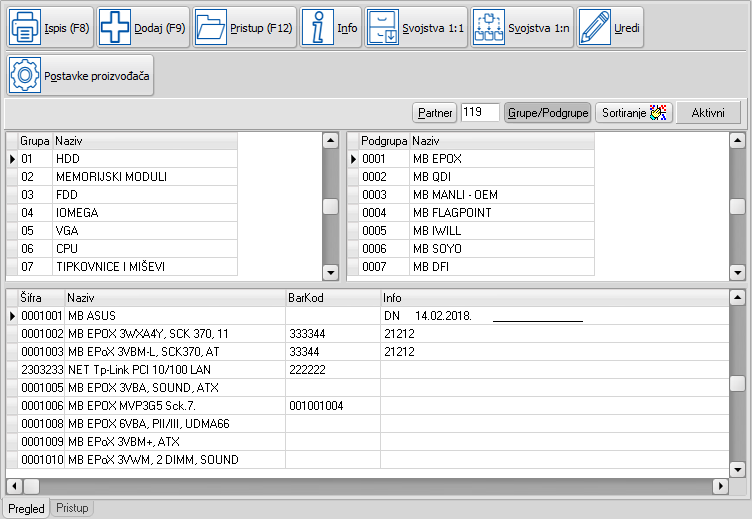Click the Podgrupa column header
This screenshot has height=519, width=752.
384,141
